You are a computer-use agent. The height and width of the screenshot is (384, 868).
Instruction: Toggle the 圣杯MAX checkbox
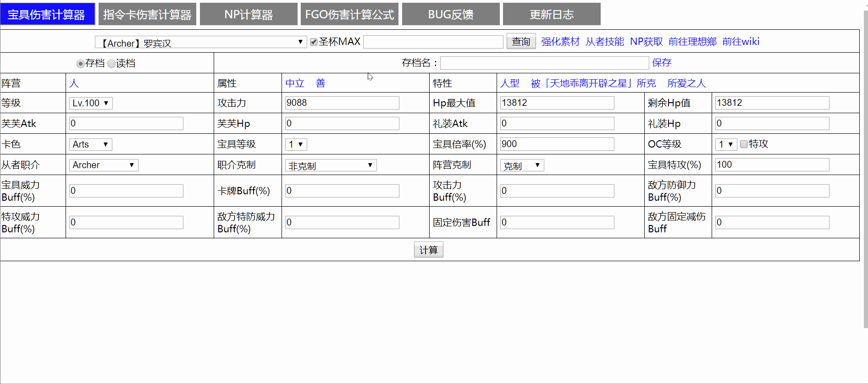point(314,42)
